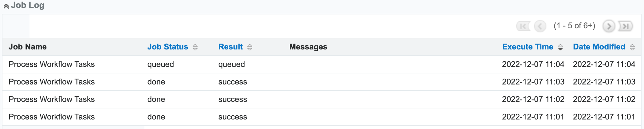Viewport: 644px width, 129px height.
Task: Sort by Result column header
Action: point(230,47)
